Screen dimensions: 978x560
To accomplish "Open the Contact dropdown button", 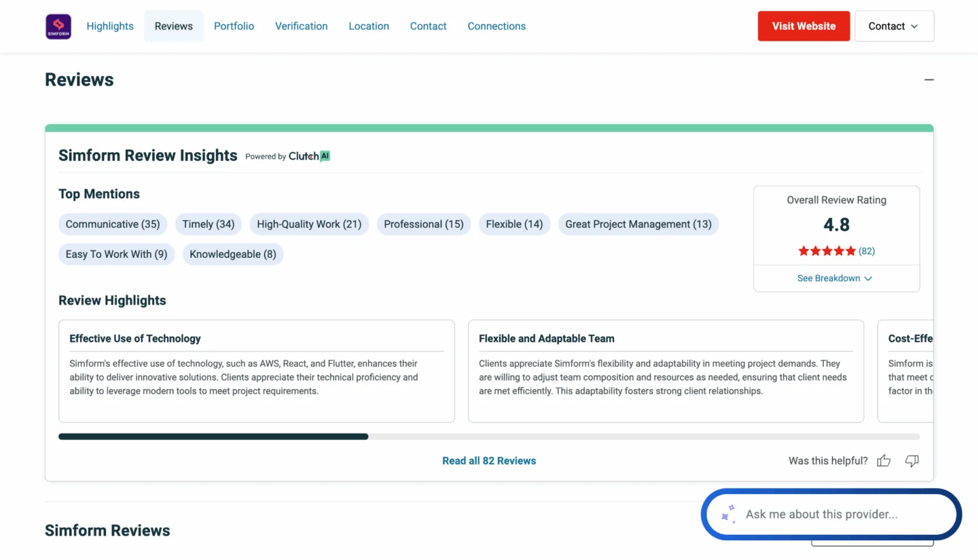I will [894, 26].
